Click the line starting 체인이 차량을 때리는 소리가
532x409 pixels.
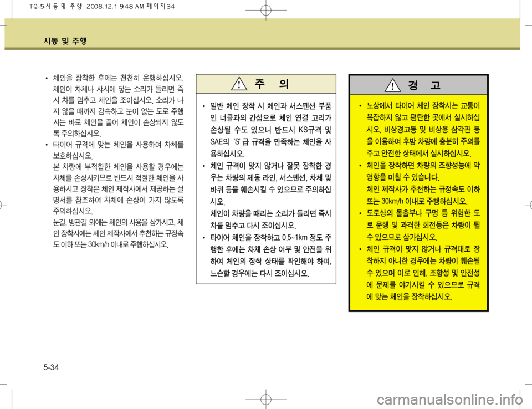270,219
